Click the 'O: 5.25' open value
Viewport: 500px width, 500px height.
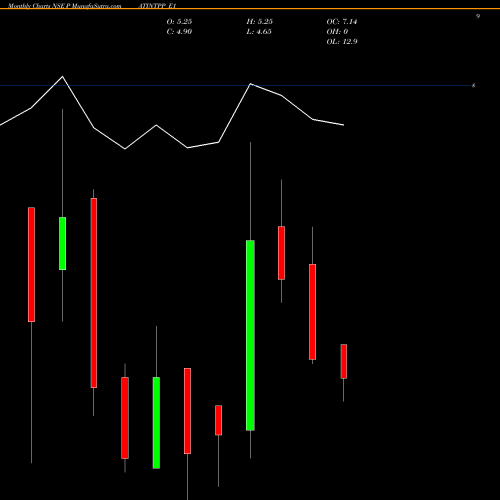coord(179,22)
